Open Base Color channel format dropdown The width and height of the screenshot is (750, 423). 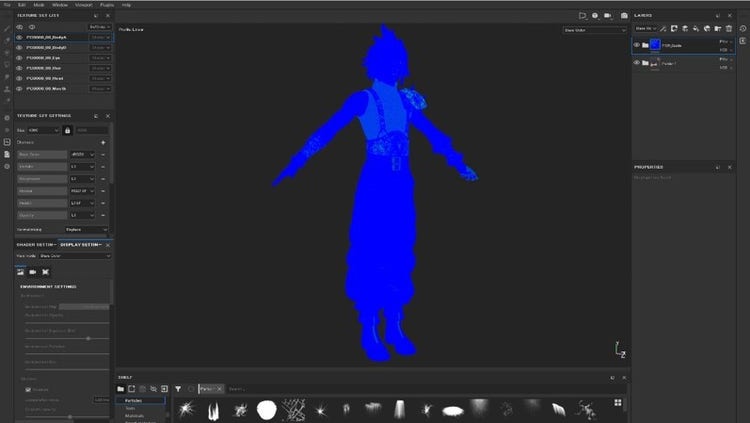[82, 155]
